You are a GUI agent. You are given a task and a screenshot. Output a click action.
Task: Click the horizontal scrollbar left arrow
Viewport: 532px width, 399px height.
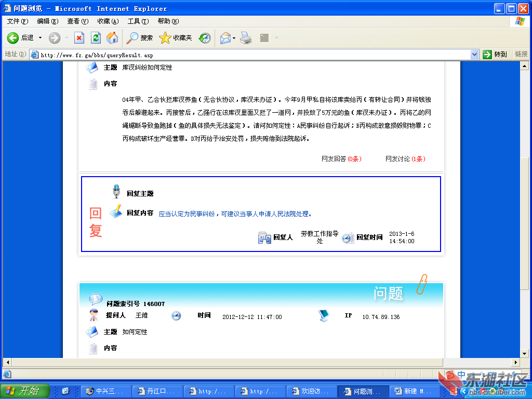point(7,362)
